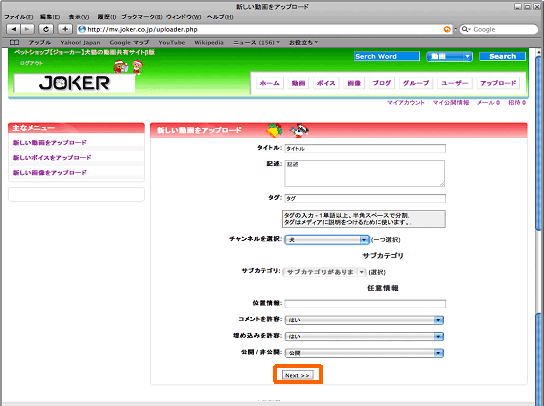This screenshot has height=406, width=544.
Task: Go to the ボイス navigation tab
Action: click(326, 83)
